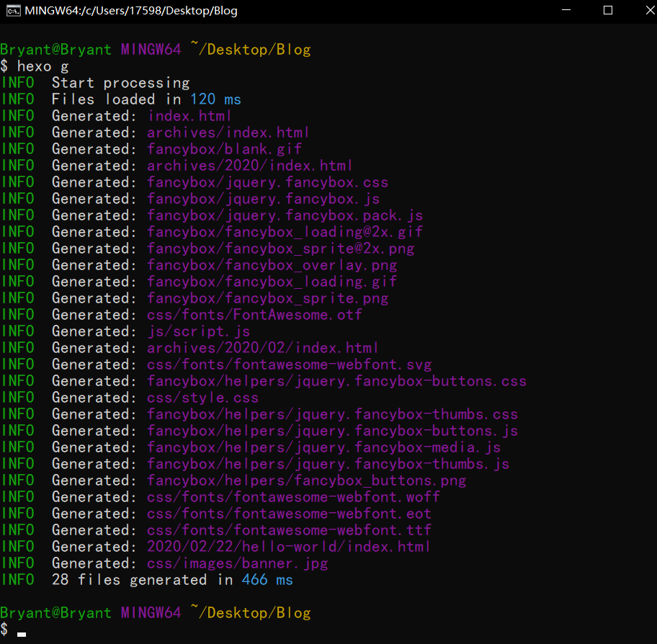Click the path '2020/02/22/hello-world/index.html'

tap(289, 547)
